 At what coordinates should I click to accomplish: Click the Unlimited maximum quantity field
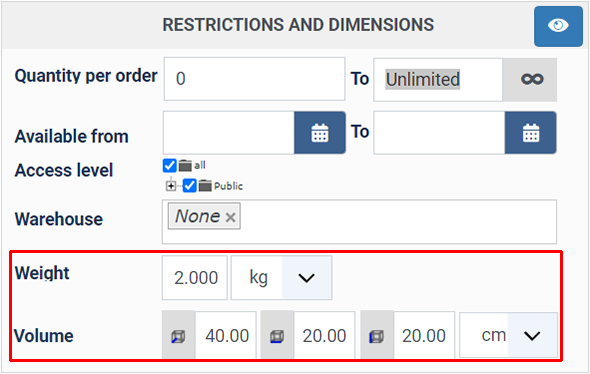[x=438, y=79]
